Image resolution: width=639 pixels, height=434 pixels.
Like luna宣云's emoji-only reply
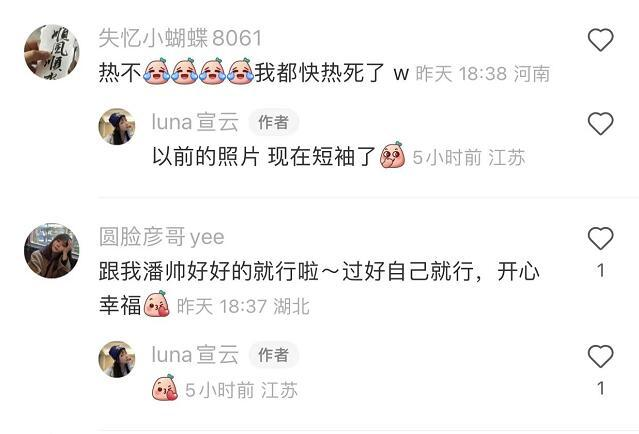click(600, 356)
